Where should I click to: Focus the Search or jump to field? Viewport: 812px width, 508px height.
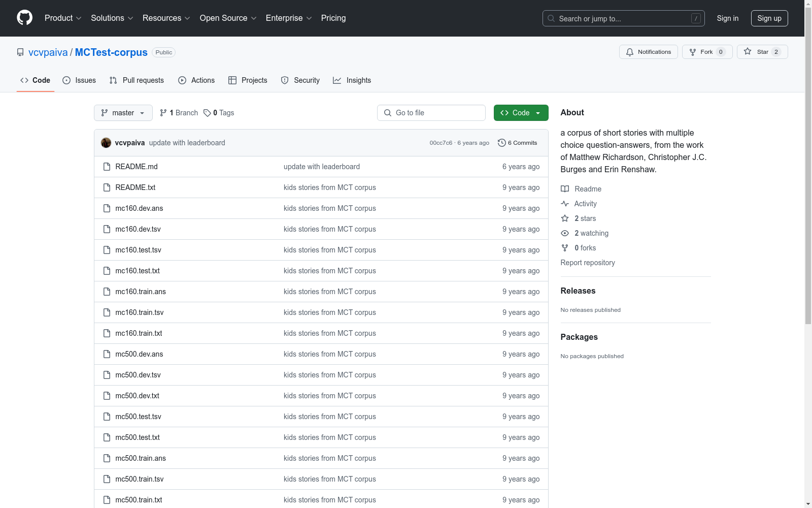(624, 18)
